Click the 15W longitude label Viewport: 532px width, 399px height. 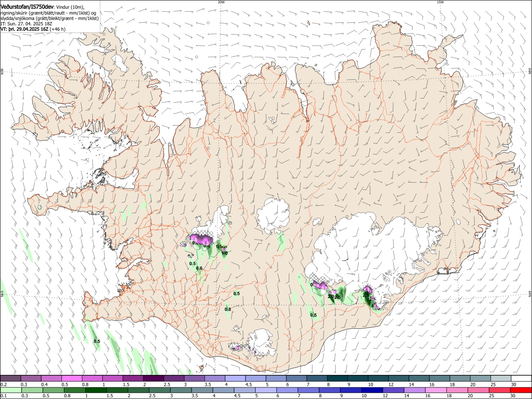tap(440, 2)
